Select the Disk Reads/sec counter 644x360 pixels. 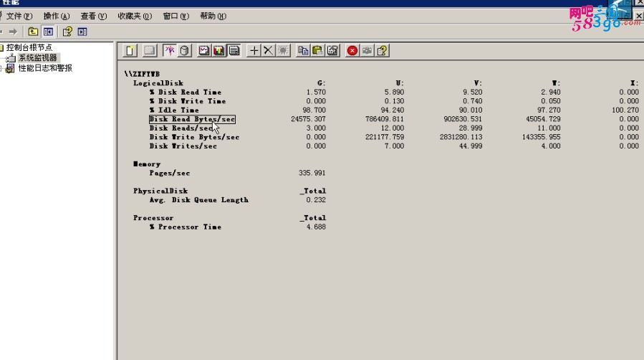tap(181, 128)
